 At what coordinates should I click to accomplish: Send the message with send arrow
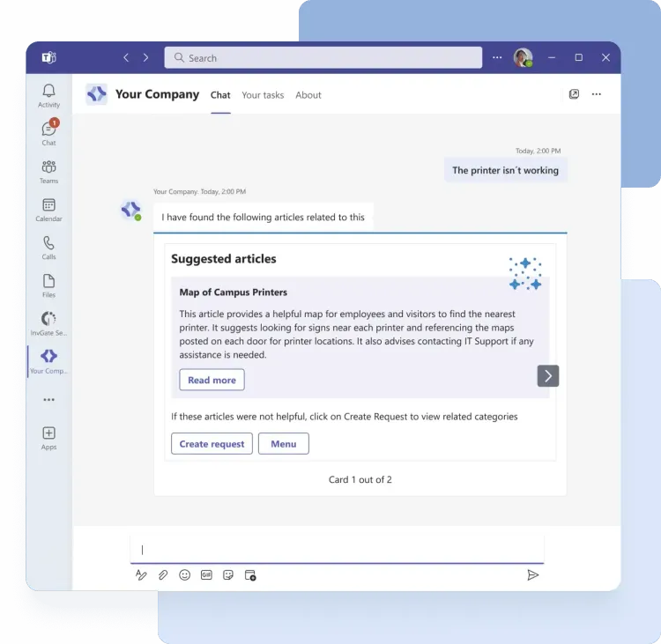tap(532, 575)
